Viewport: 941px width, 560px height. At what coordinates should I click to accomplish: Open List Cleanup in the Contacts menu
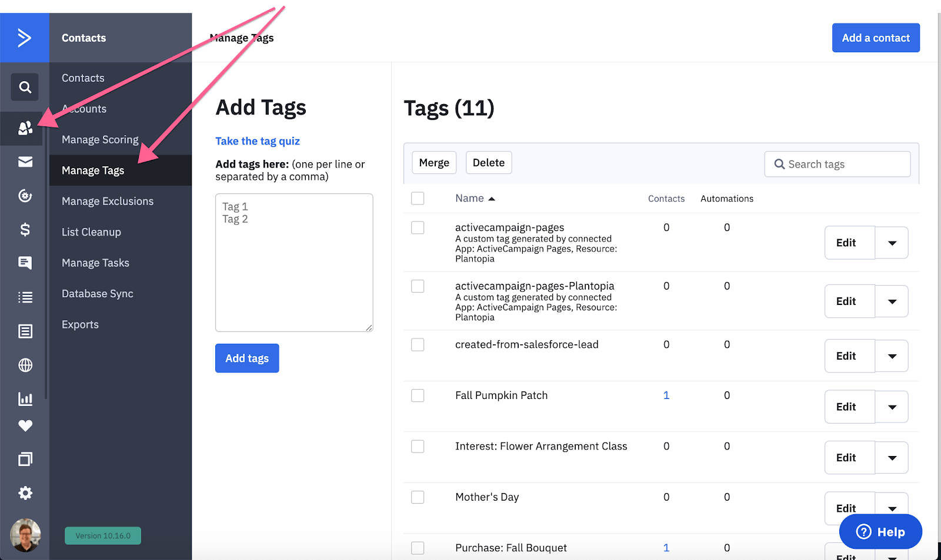91,232
